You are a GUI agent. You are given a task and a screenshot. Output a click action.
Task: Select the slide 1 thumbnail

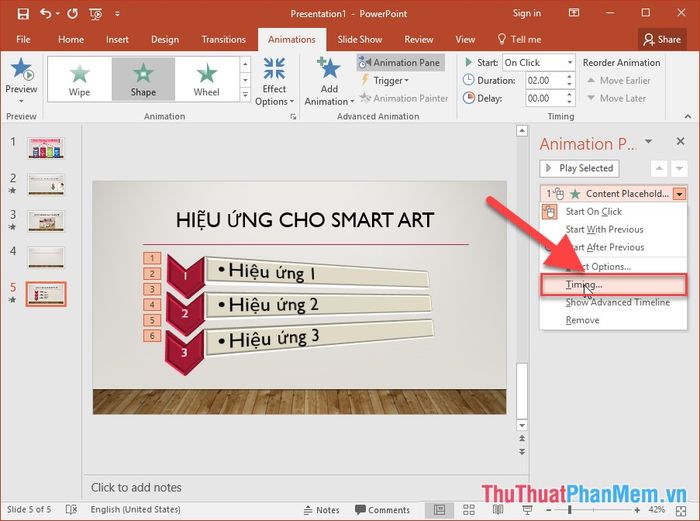46,148
